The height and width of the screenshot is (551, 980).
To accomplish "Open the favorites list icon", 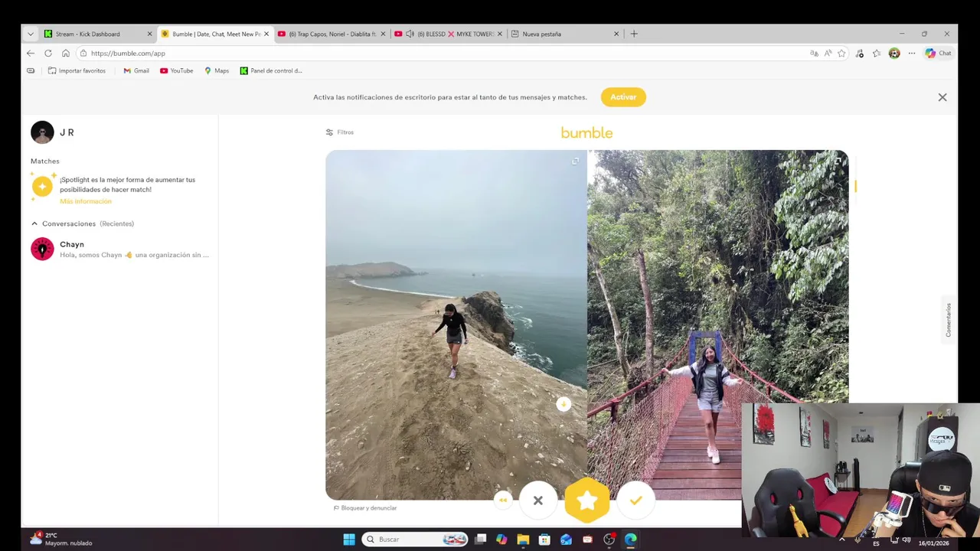I will pos(877,54).
